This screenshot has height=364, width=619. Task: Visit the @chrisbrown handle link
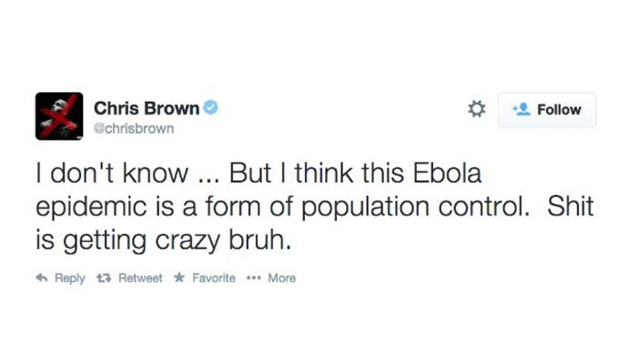coord(134,128)
